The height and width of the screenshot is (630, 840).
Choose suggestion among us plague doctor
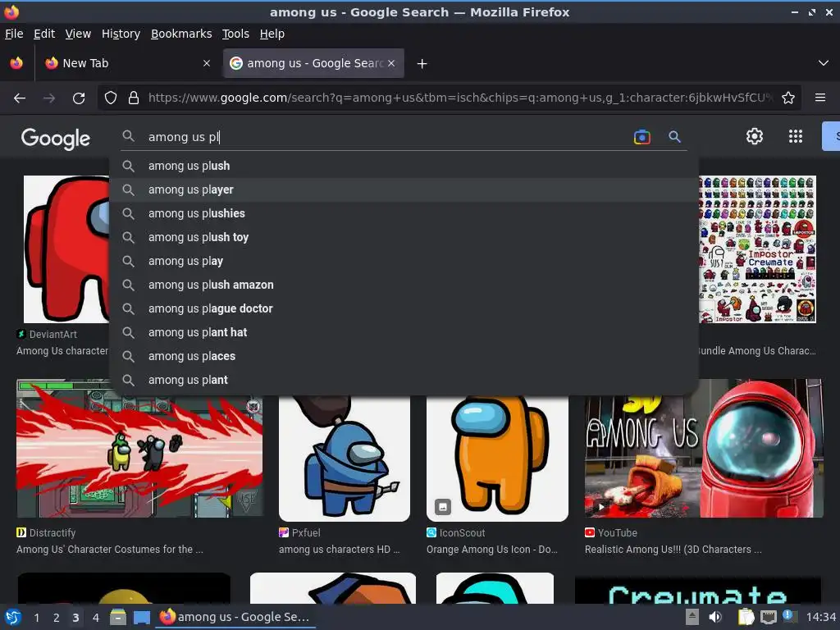point(404,308)
